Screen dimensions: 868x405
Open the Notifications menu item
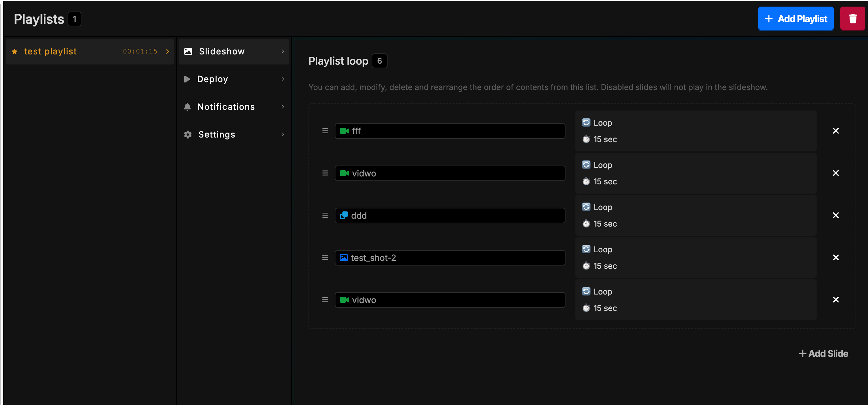226,107
